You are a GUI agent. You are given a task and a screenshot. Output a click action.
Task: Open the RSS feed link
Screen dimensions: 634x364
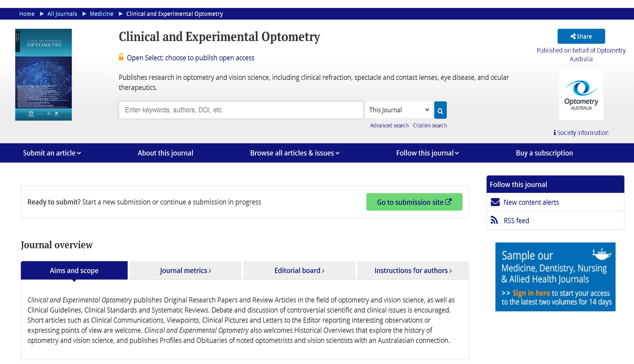(x=516, y=221)
